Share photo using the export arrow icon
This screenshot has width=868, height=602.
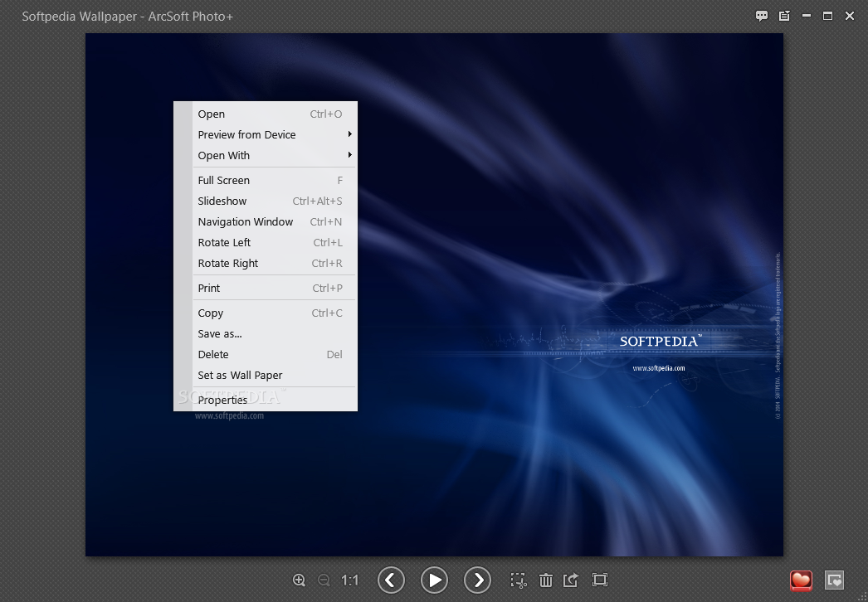pos(571,580)
